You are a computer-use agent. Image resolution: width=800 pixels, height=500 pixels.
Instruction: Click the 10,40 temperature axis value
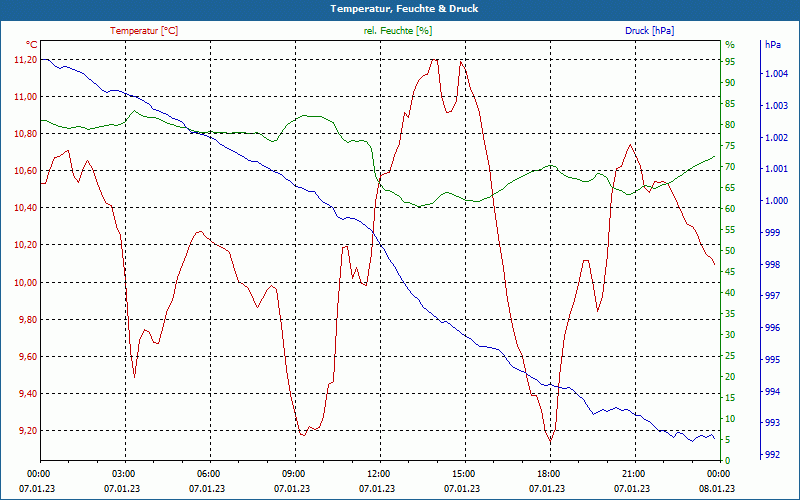coord(28,208)
